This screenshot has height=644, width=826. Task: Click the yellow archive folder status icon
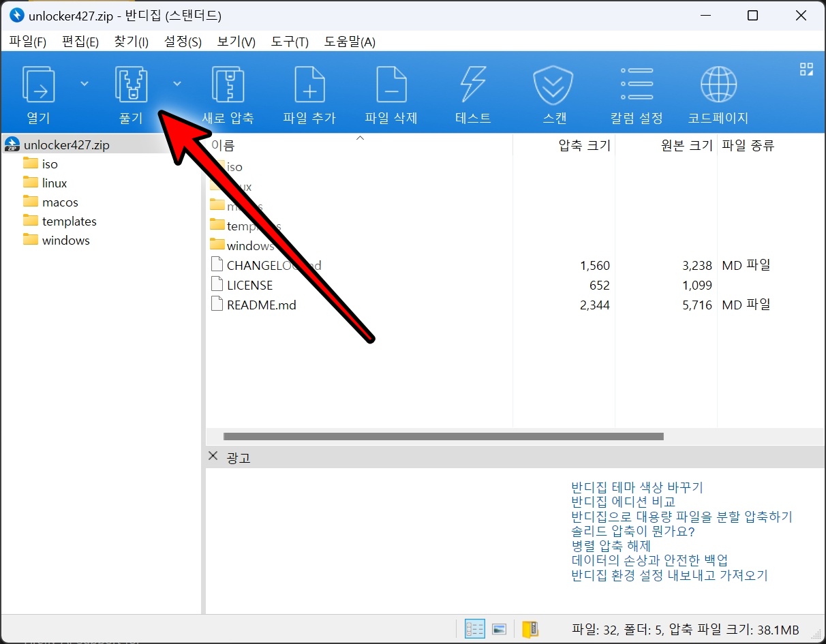point(530,629)
